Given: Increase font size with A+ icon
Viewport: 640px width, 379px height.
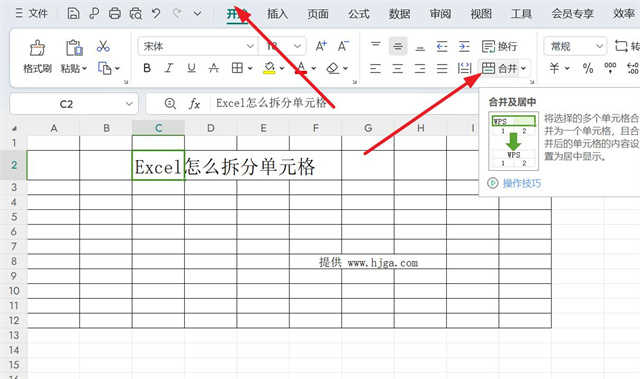Looking at the screenshot, I should (321, 46).
